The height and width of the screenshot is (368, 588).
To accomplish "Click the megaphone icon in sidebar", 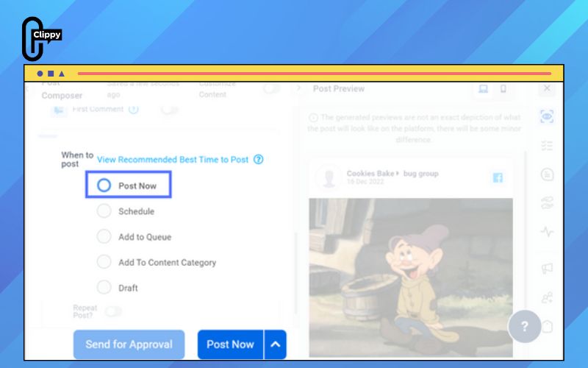I will click(547, 268).
